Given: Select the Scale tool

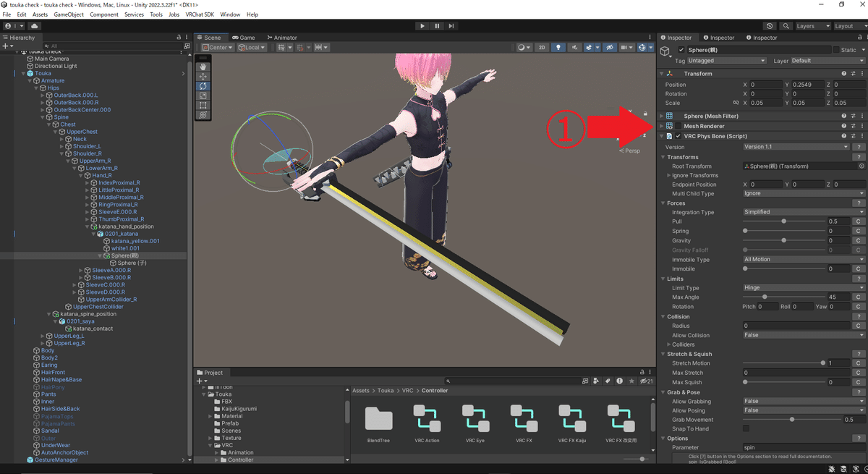Looking at the screenshot, I should point(203,95).
